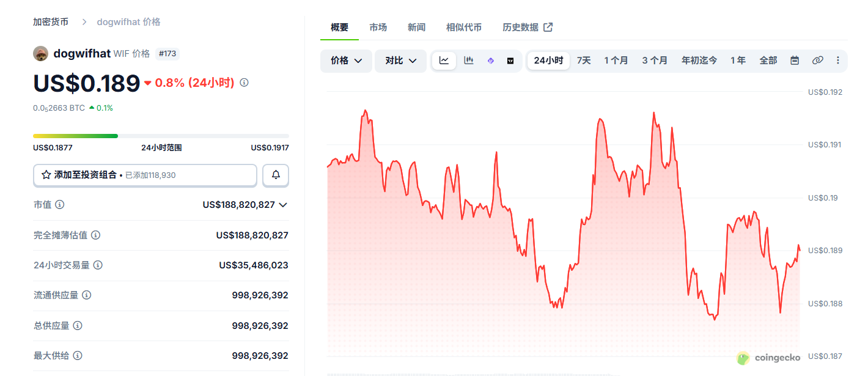Expand market cap chevron beside US$188,820,827

[x=283, y=205]
